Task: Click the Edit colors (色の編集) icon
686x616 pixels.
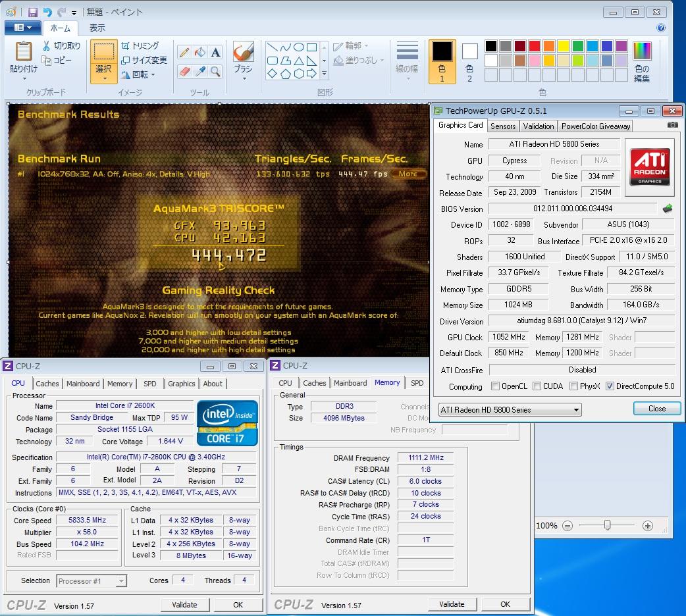Action: 642,62
